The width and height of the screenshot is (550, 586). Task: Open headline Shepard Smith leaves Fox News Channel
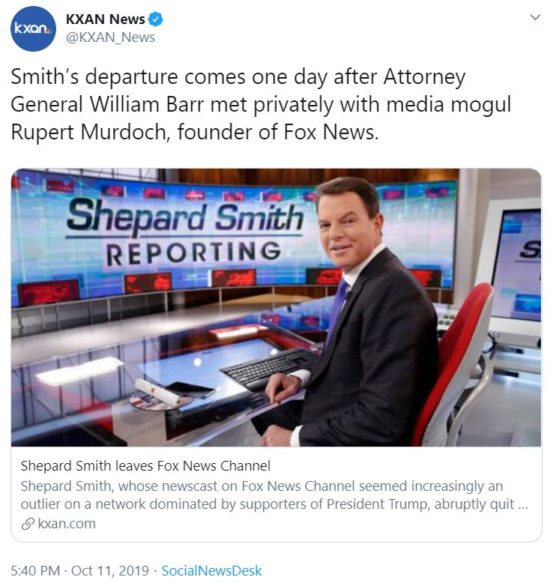[x=145, y=466]
